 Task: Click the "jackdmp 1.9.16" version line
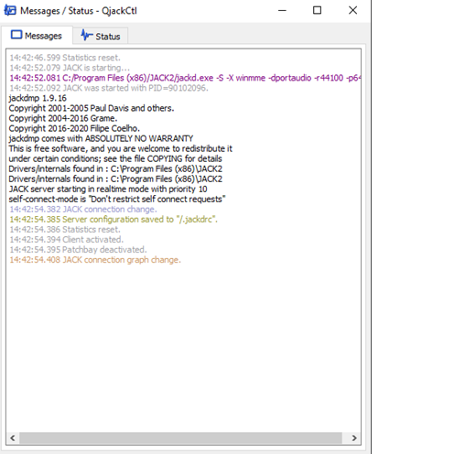tap(38, 98)
